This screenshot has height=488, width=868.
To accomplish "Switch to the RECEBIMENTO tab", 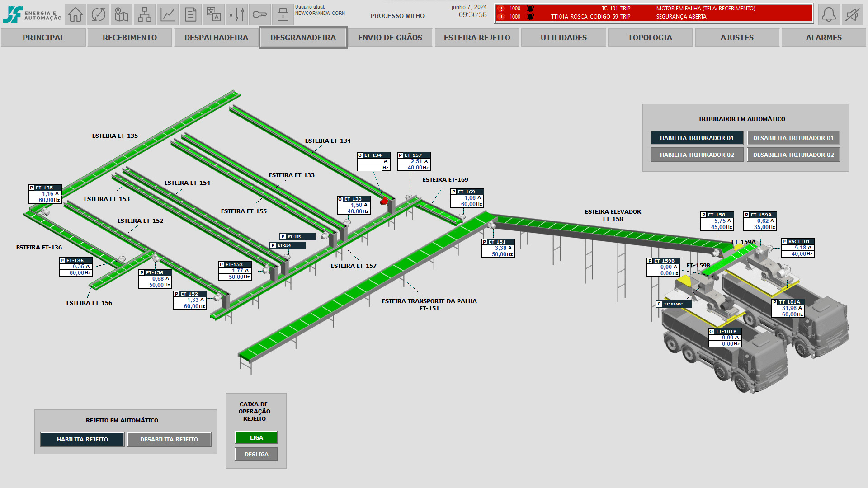I will coord(130,38).
